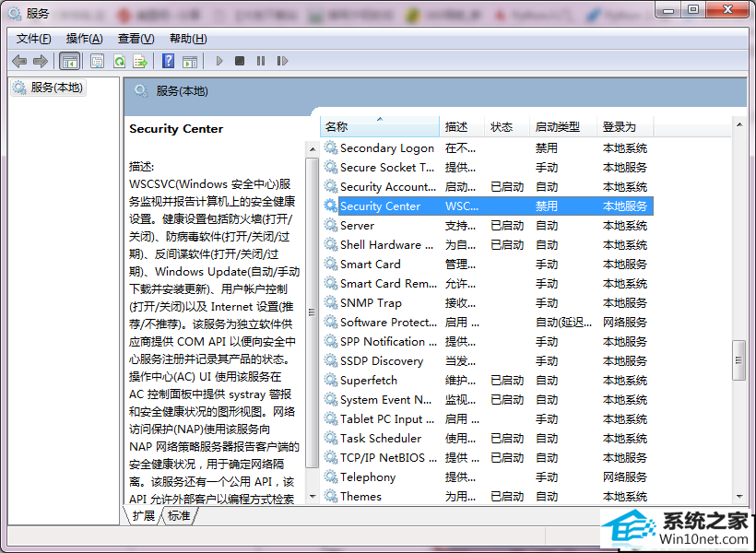The width and height of the screenshot is (756, 553).
Task: Click the Back arrow toolbar icon
Action: point(19,61)
